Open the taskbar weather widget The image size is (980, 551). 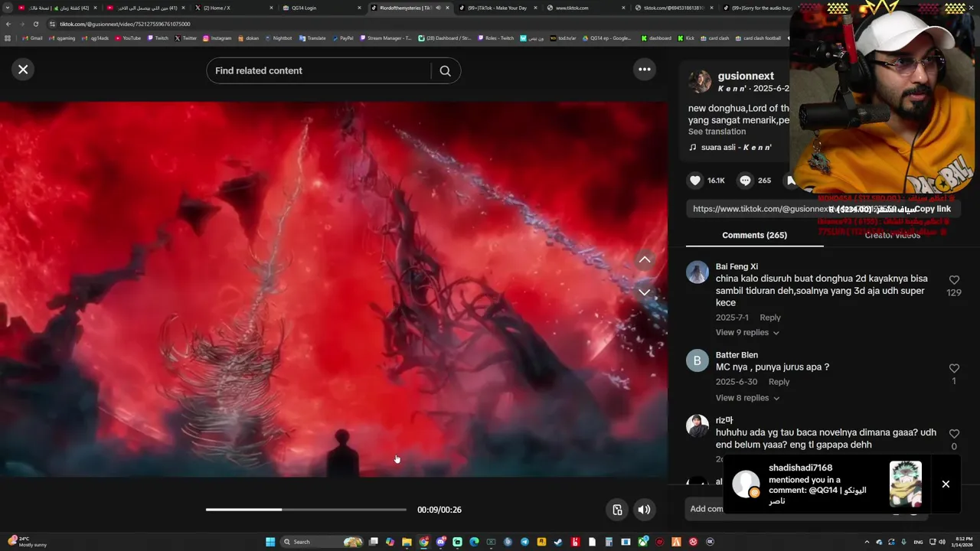28,541
